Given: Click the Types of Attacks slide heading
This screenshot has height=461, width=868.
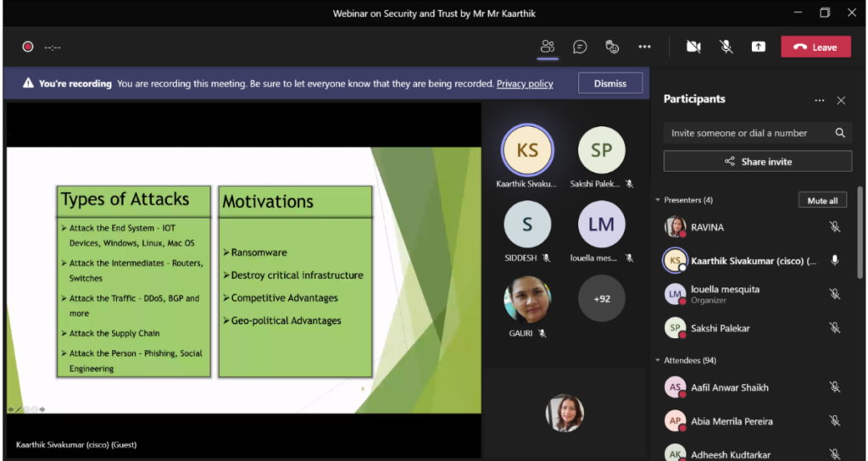Looking at the screenshot, I should pos(125,199).
